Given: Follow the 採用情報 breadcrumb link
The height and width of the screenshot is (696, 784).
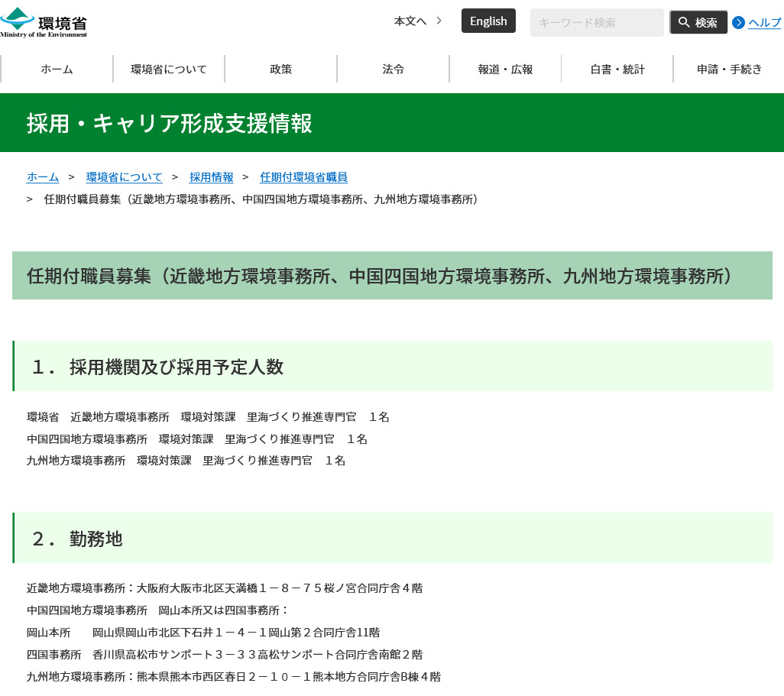Looking at the screenshot, I should click(x=212, y=176).
